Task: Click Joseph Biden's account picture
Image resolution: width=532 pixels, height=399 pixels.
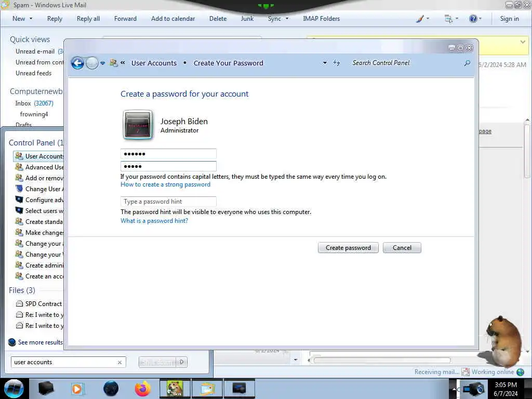Action: click(x=137, y=125)
